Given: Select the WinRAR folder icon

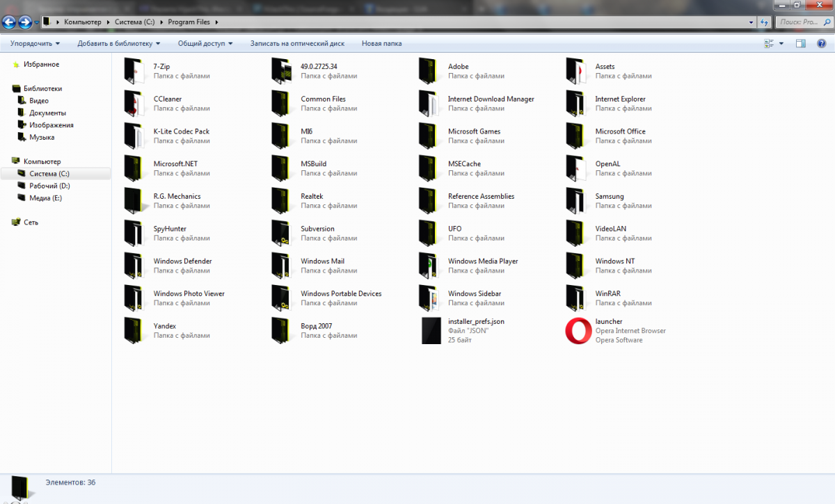Looking at the screenshot, I should tap(575, 298).
